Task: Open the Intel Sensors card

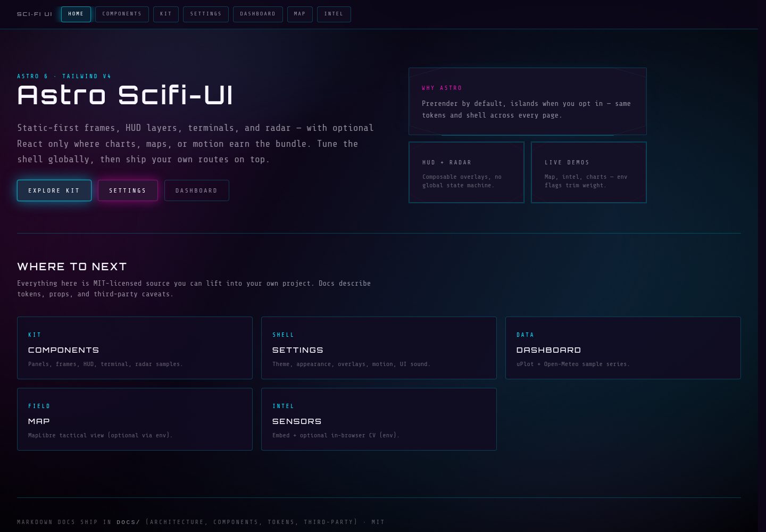Action: 379,419
